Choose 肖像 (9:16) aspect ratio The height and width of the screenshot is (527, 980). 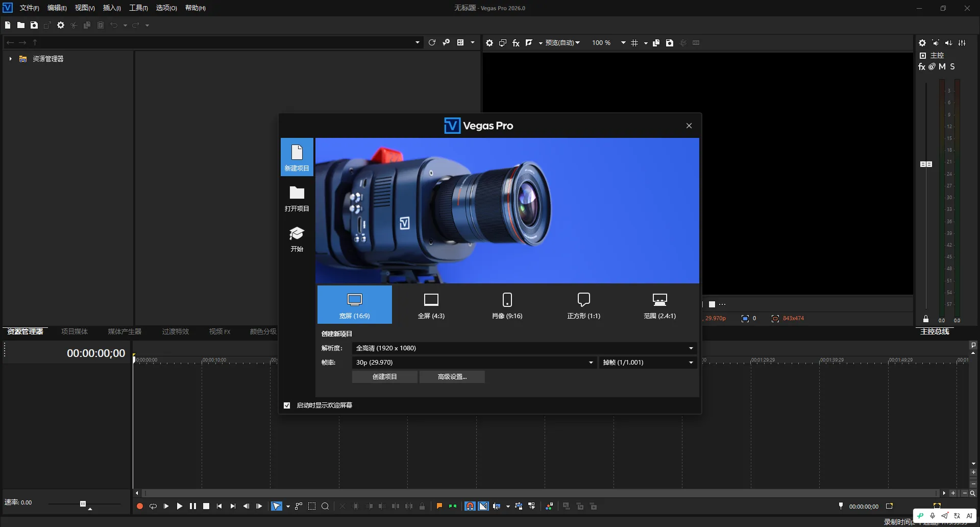click(507, 304)
